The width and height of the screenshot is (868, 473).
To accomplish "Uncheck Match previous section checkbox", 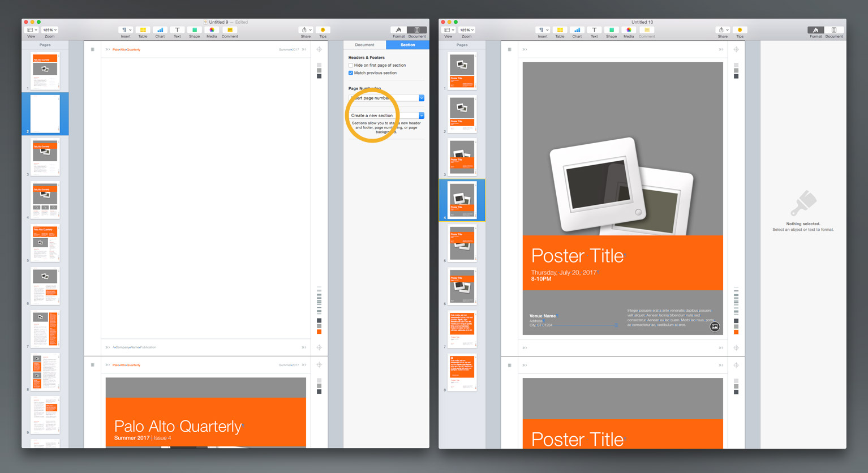I will pyautogui.click(x=351, y=73).
